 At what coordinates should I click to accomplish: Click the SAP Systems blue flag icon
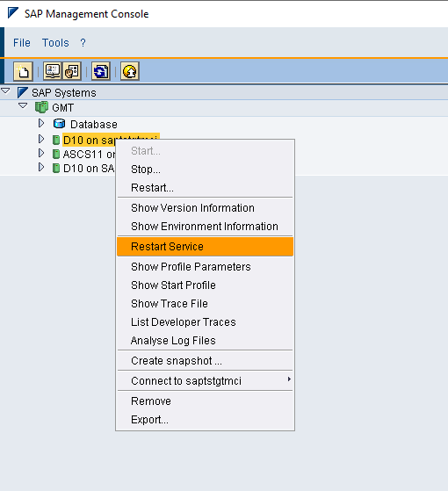coord(23,93)
